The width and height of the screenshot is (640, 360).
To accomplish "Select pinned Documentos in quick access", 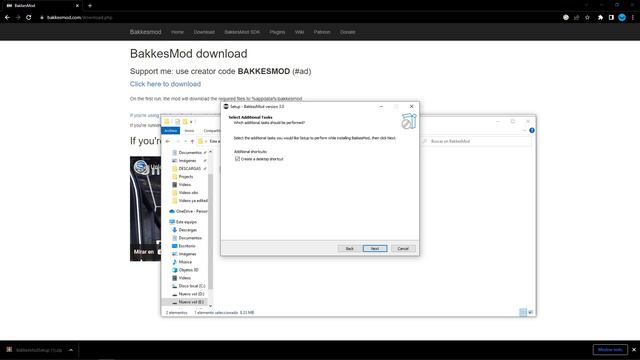I will coord(189,153).
